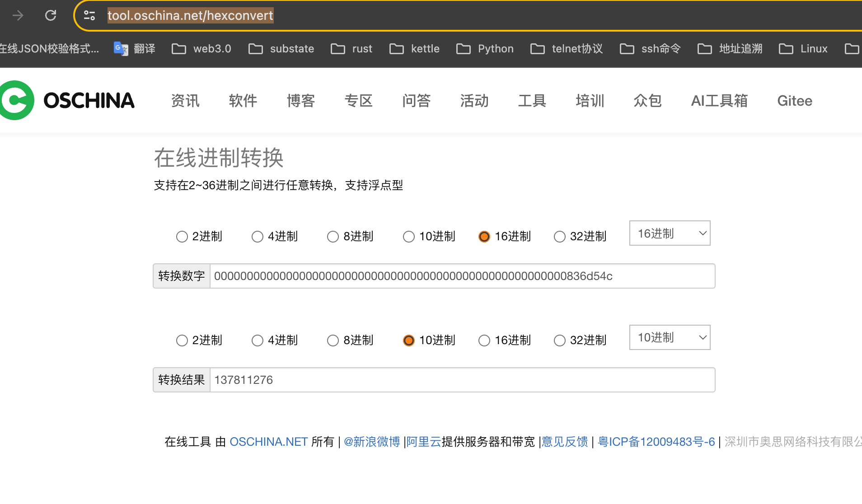Open 众包 in the navigation menu
Image resolution: width=862 pixels, height=504 pixels.
[x=648, y=101]
